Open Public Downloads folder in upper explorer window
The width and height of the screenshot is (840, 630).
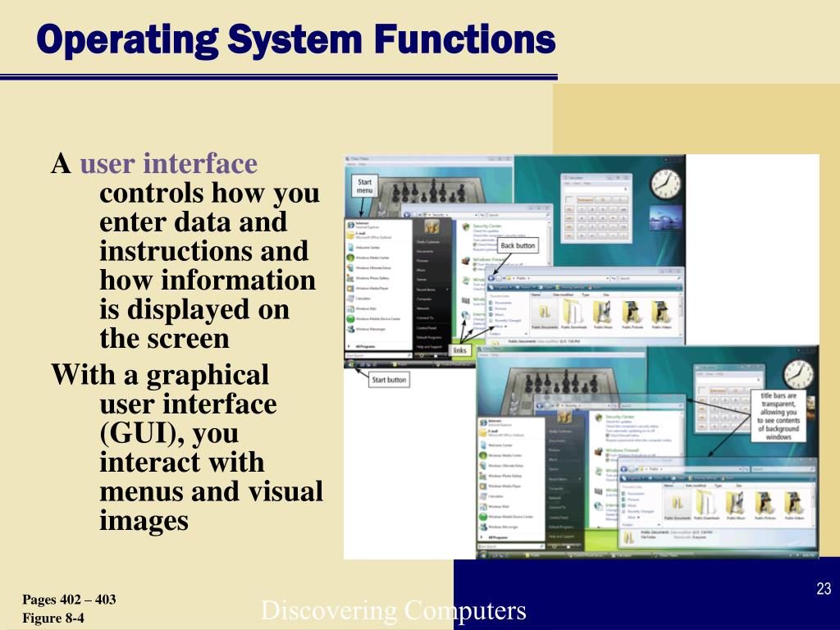[573, 314]
